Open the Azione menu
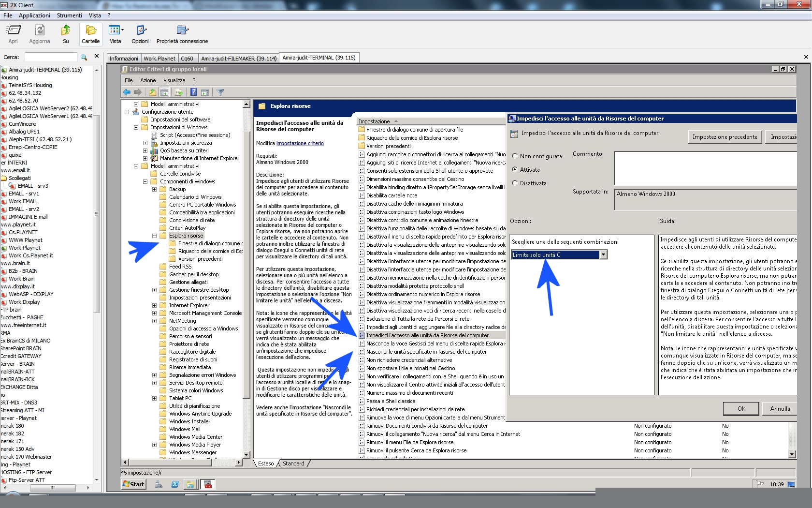The height and width of the screenshot is (508, 812). pyautogui.click(x=148, y=80)
